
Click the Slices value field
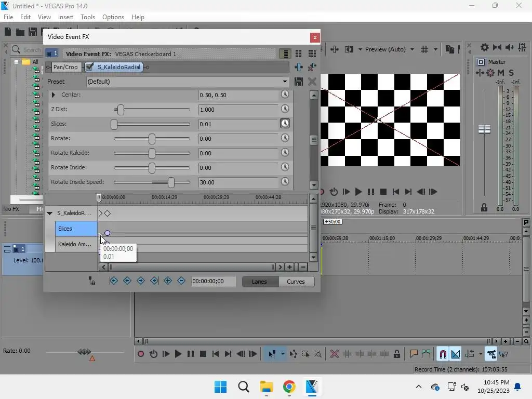[x=238, y=124]
